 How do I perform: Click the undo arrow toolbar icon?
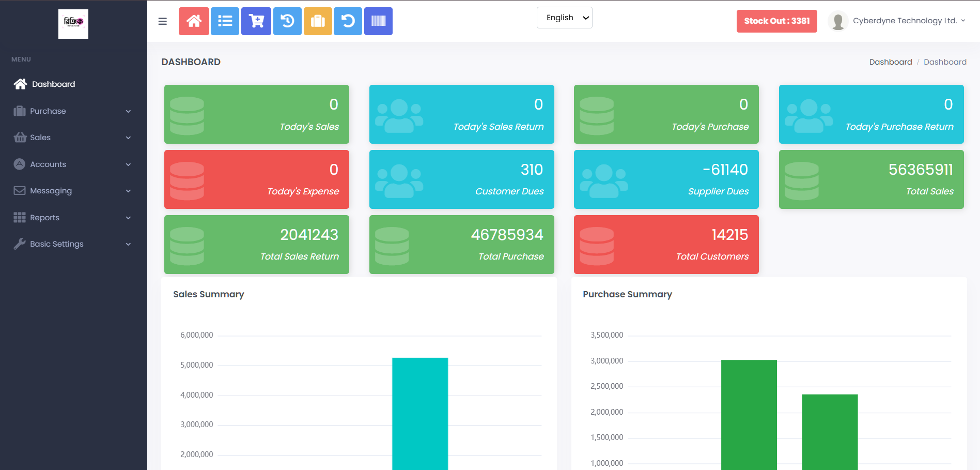(x=348, y=21)
